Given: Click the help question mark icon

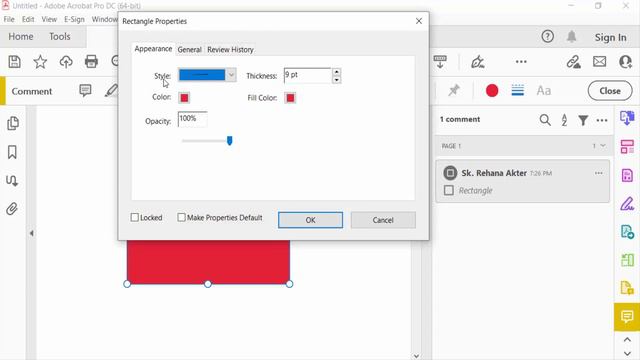Looking at the screenshot, I should 547,37.
